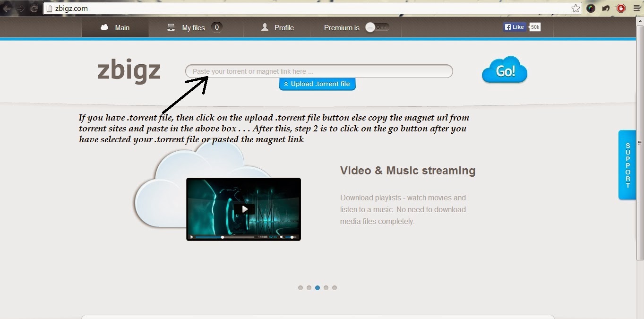644x319 pixels.
Task: Click the cloud icon in Main tab
Action: click(x=104, y=27)
